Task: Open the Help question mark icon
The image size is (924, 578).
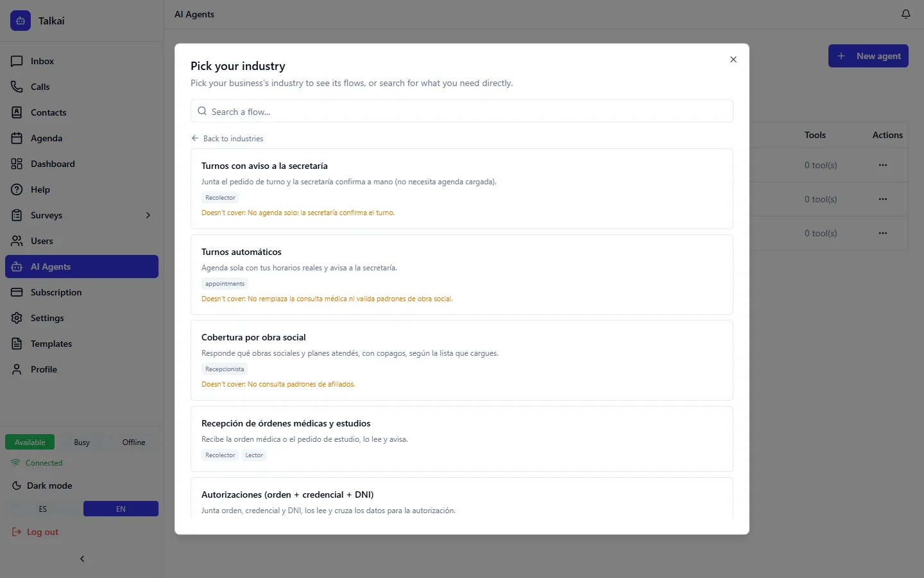Action: point(17,189)
